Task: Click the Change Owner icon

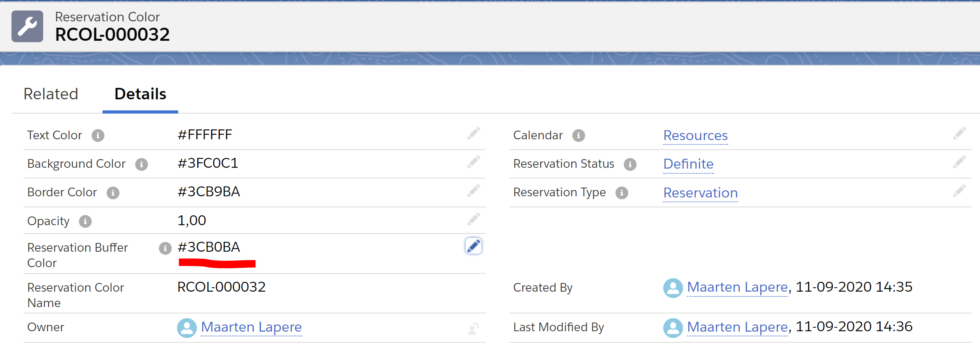Action: click(473, 328)
